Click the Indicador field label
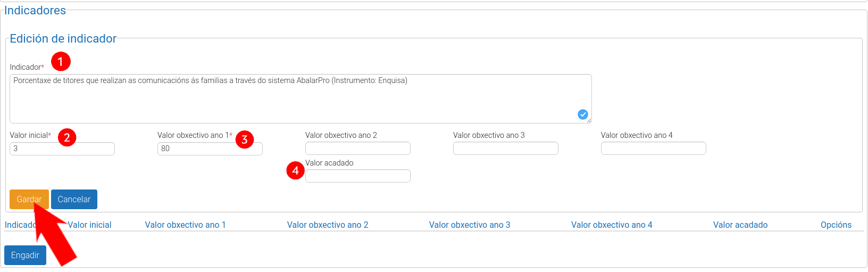Viewport: 868px width, 272px height. (x=27, y=67)
